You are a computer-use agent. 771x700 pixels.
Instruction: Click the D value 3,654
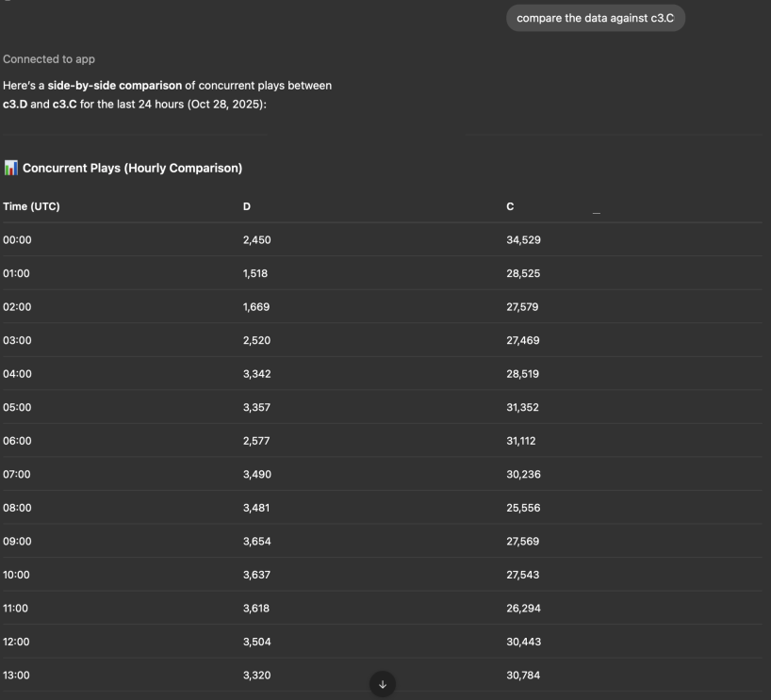pyautogui.click(x=256, y=541)
